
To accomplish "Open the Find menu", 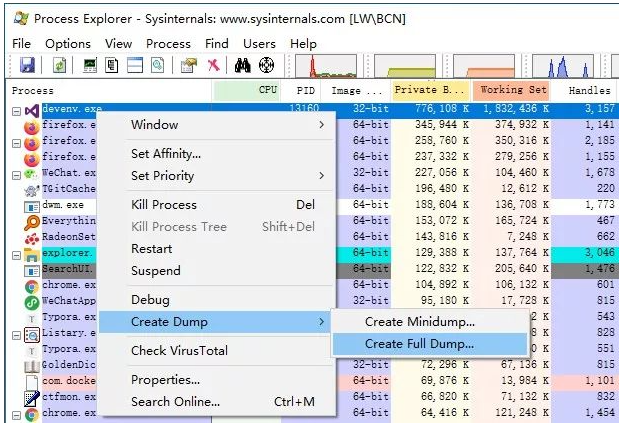I will coord(217,44).
